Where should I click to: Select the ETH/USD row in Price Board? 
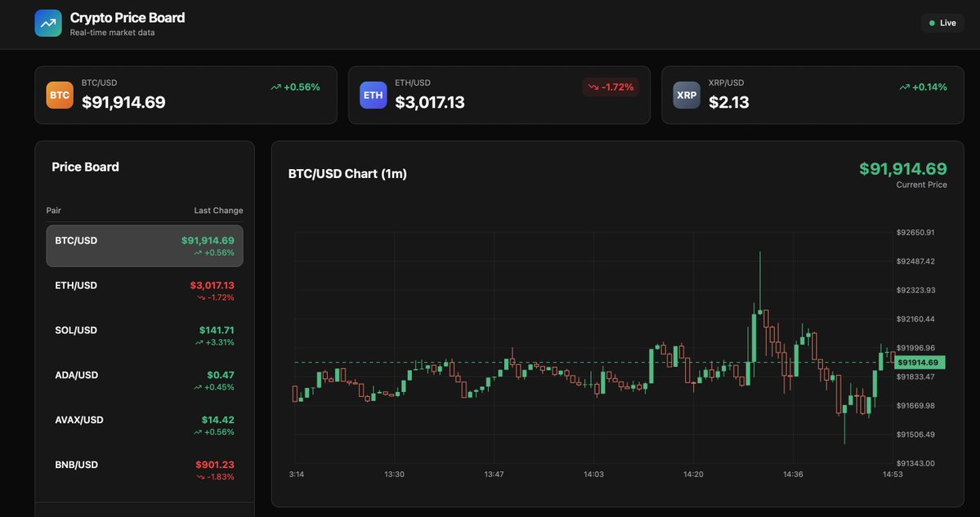145,290
